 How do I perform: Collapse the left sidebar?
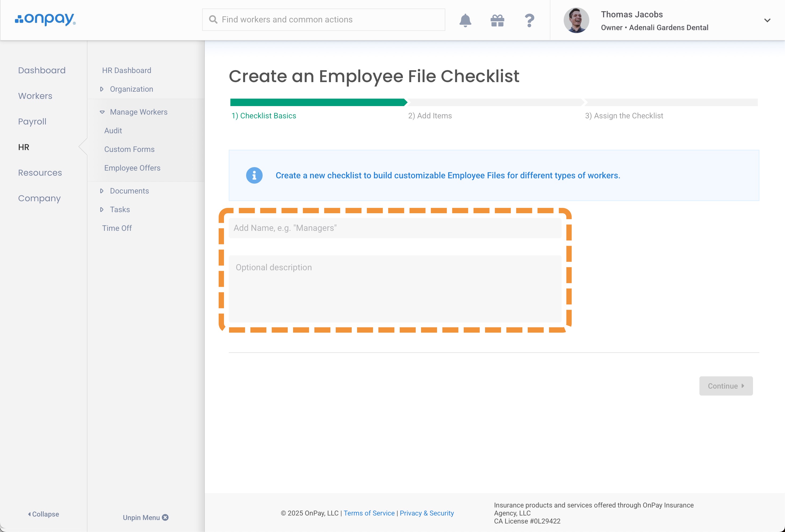[x=43, y=514]
